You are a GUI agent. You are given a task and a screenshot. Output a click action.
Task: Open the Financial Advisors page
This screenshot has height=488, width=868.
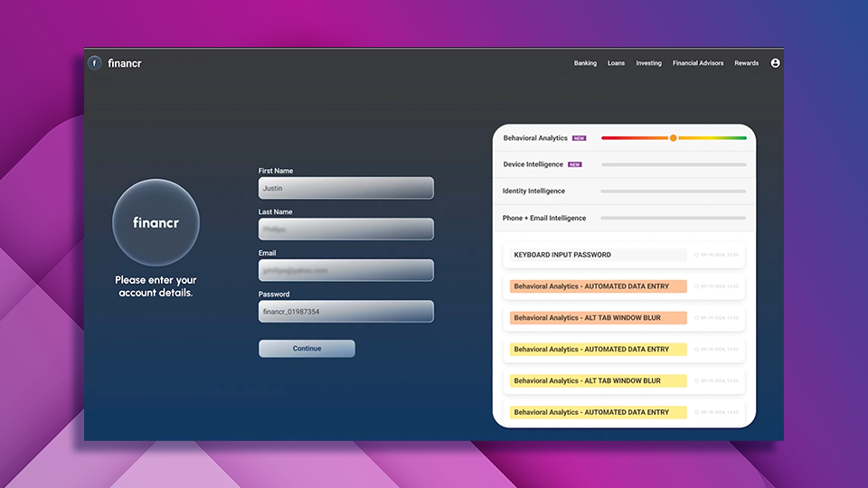(x=698, y=63)
